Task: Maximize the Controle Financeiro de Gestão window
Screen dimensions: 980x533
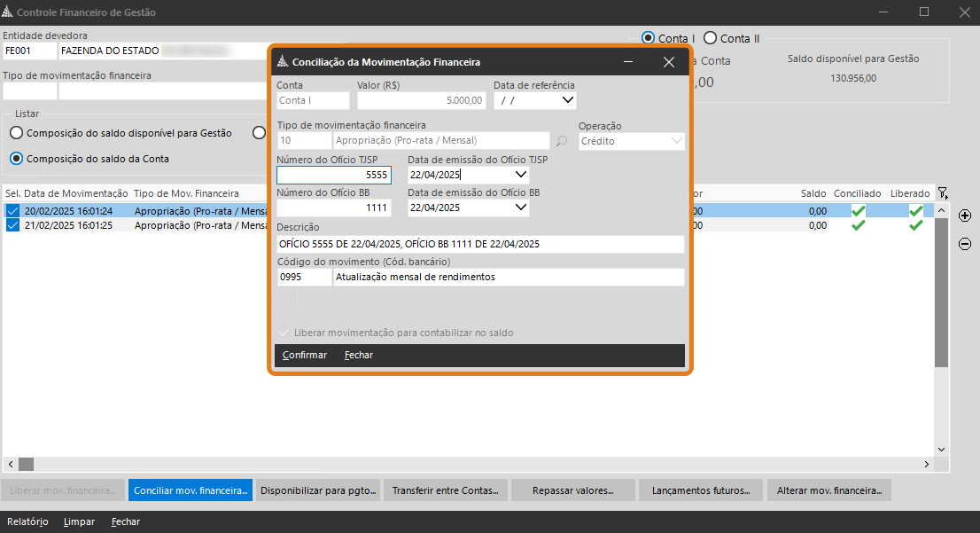Action: tap(924, 12)
